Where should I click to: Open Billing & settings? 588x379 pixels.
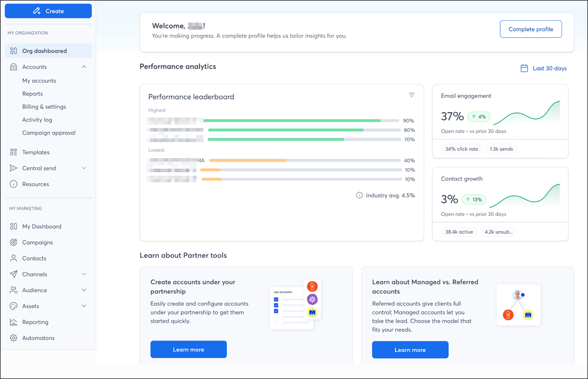point(44,106)
